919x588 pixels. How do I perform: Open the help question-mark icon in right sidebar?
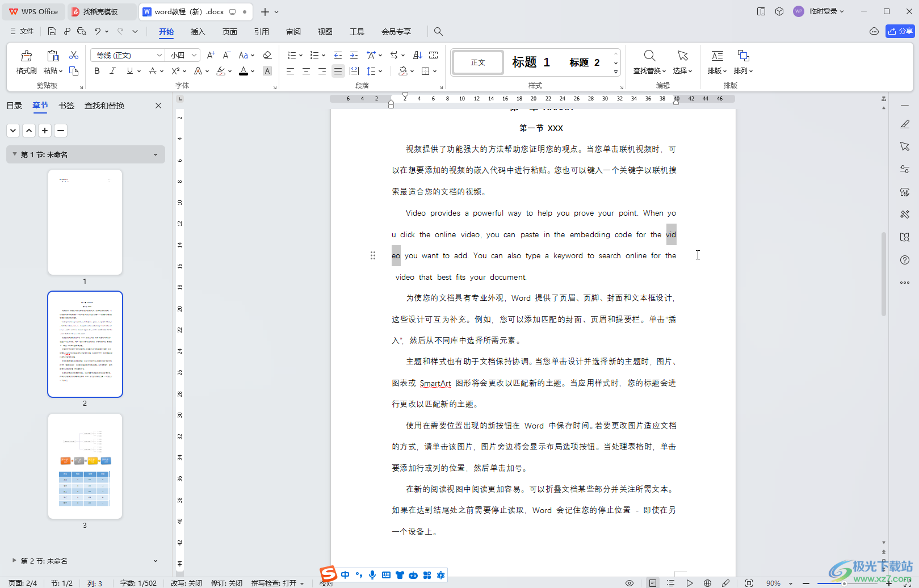pyautogui.click(x=905, y=260)
